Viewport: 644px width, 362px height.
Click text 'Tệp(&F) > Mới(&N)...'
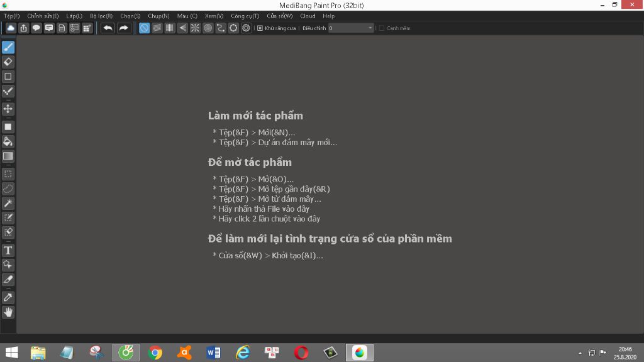(x=257, y=133)
